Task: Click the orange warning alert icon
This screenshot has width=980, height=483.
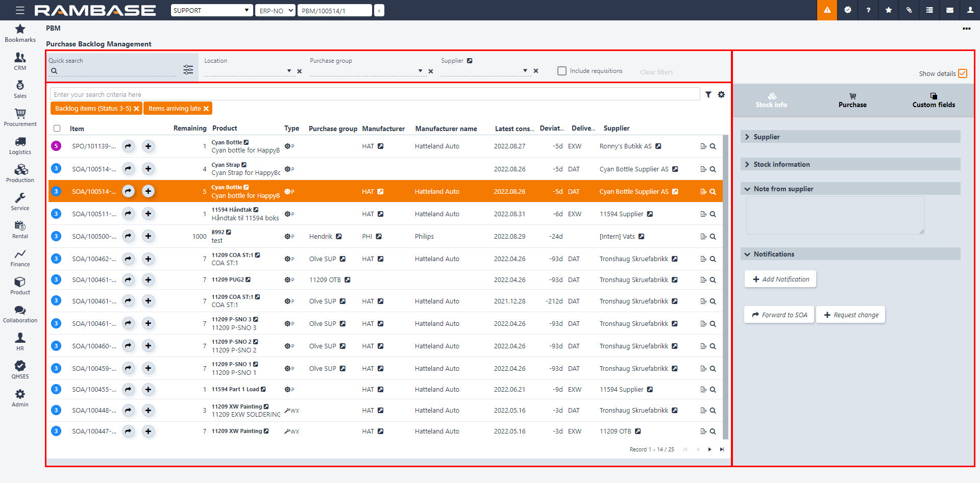Action: click(x=827, y=10)
